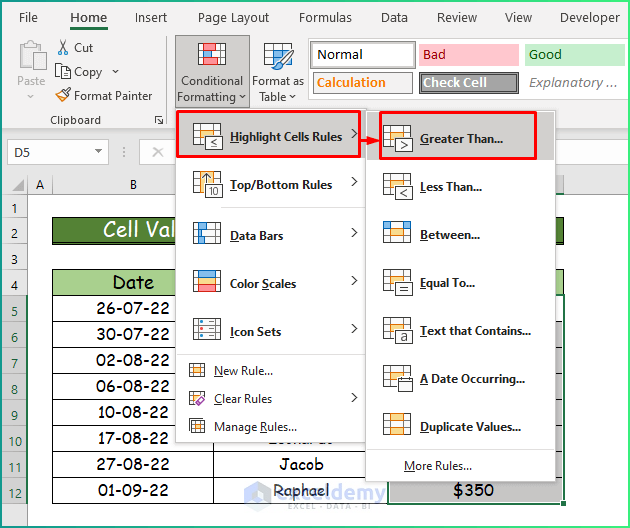
Task: Click the Text that Contains icon
Action: click(x=397, y=330)
